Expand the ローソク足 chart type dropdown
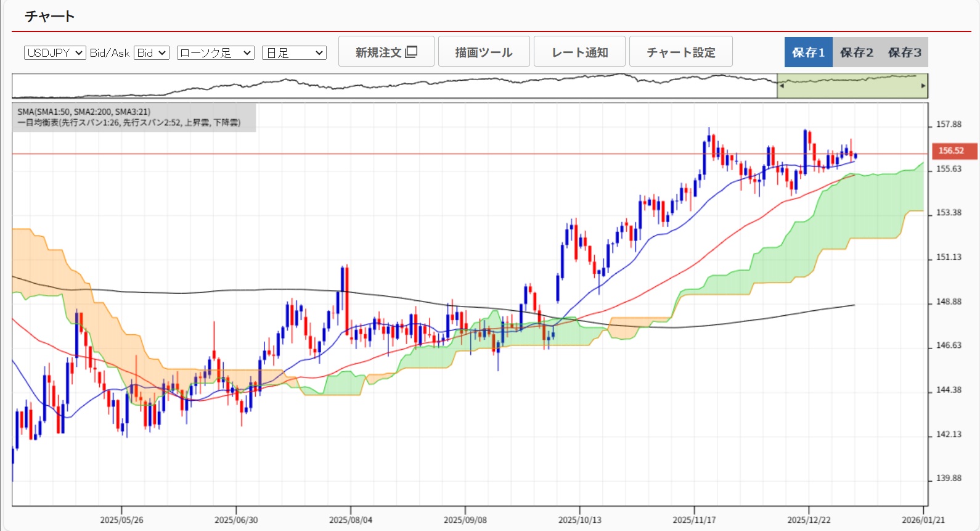 click(x=215, y=53)
